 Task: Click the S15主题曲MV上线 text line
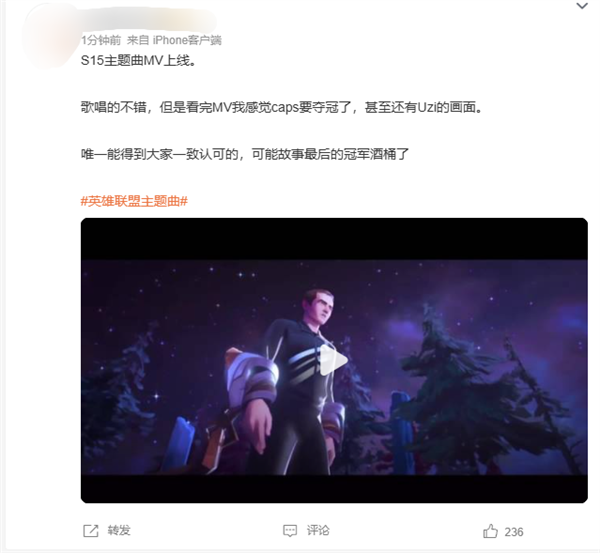point(139,60)
